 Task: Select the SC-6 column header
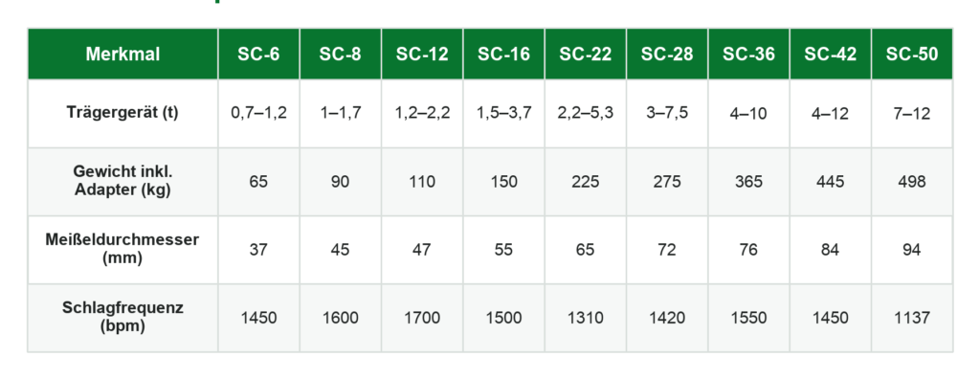(x=258, y=54)
